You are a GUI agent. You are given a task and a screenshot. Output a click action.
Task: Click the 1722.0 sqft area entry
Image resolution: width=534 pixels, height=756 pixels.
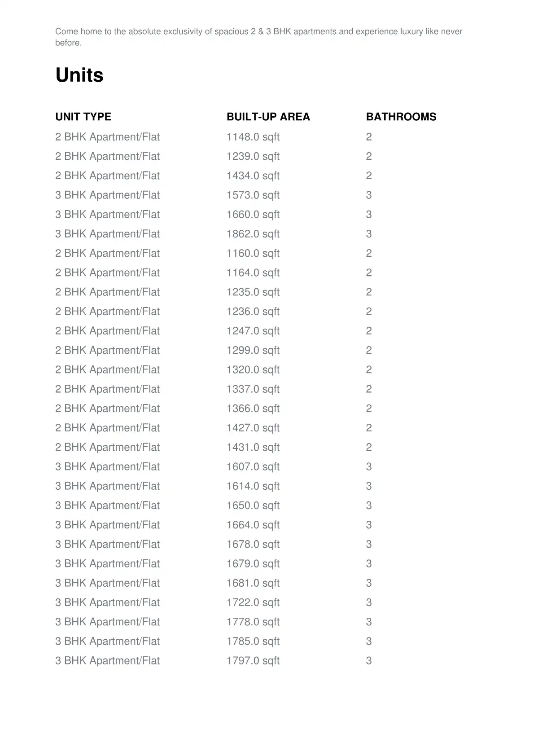(253, 602)
